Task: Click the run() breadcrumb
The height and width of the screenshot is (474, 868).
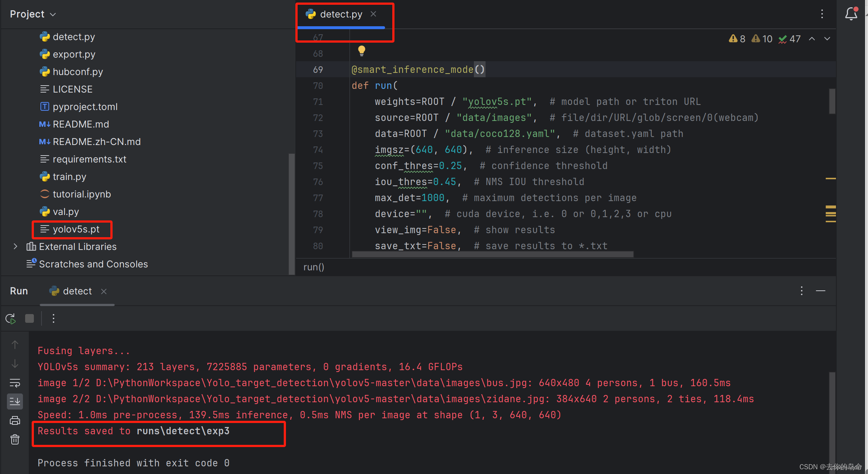Action: click(x=314, y=267)
